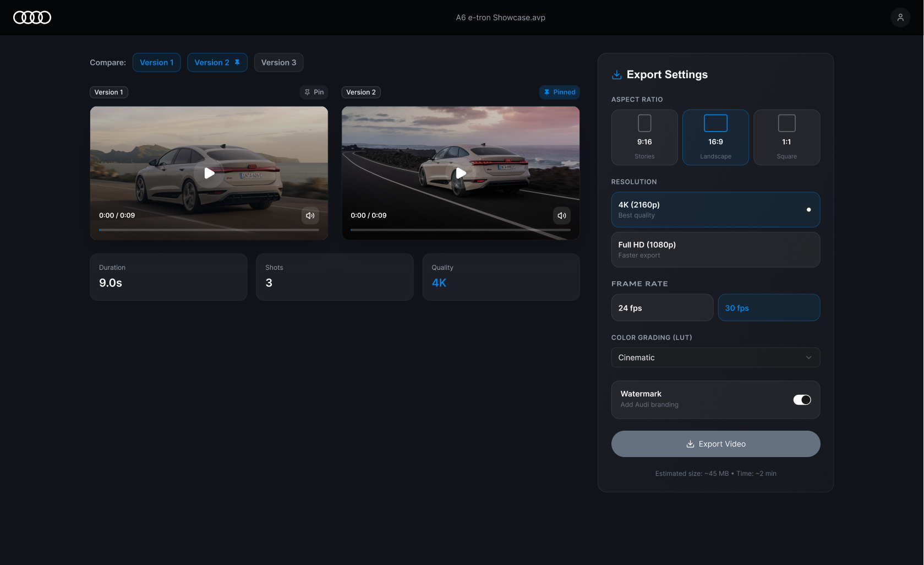Viewport: 924px width, 565px height.
Task: Switch compare to Version 1
Action: click(156, 62)
